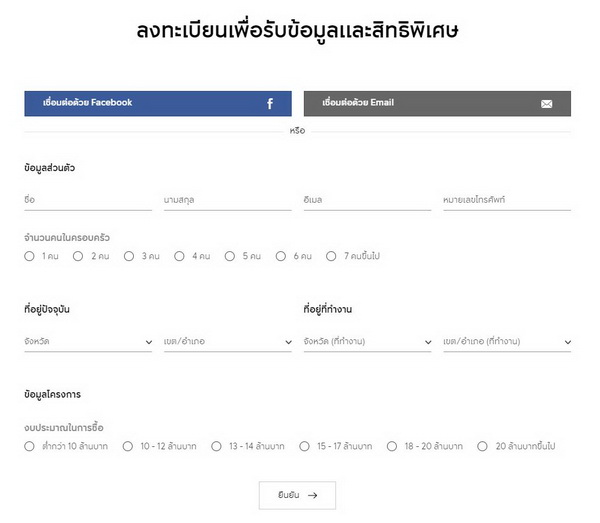600x523 pixels.
Task: Expand เขต/อำเภอ (ที่ทำงาน) dropdown
Action: pos(506,342)
